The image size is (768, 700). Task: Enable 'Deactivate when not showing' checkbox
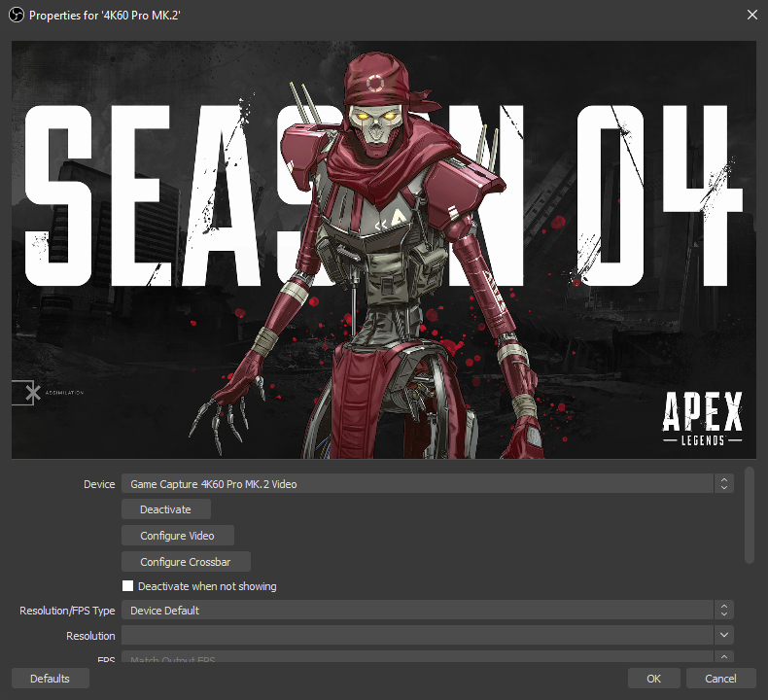pos(128,586)
